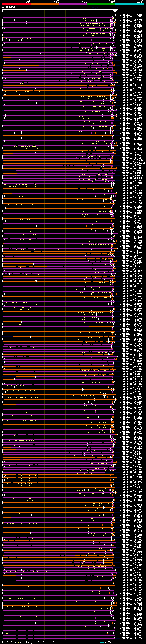146x644 pixels.
Task: Select the UniRef100_Q95JC9-2 isoform label
Action: (x=132, y=160)
